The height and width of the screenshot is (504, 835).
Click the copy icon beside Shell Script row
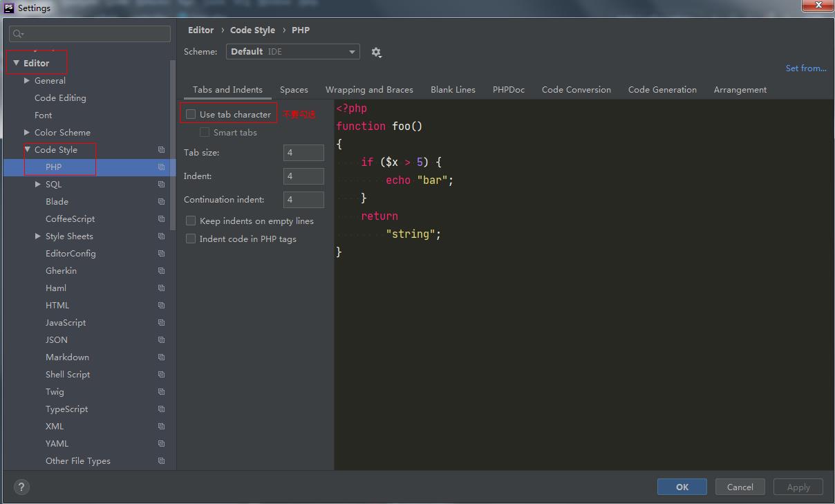(161, 375)
